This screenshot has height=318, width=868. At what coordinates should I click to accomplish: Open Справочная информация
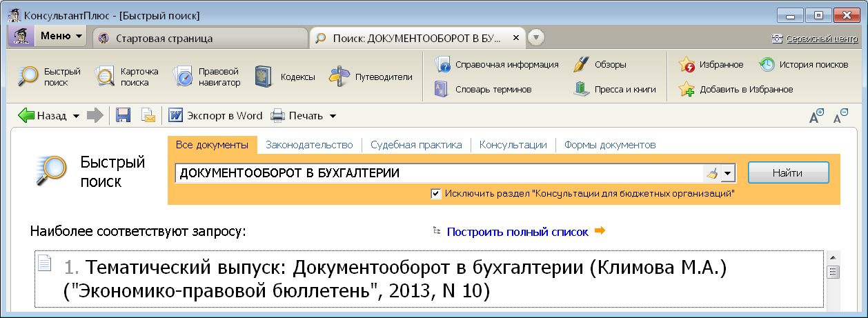496,65
